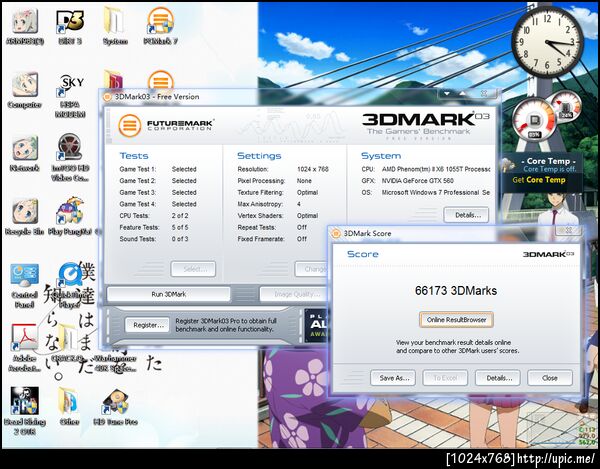Click 'CPU Tests:' 2 of 2 row

tap(154, 216)
